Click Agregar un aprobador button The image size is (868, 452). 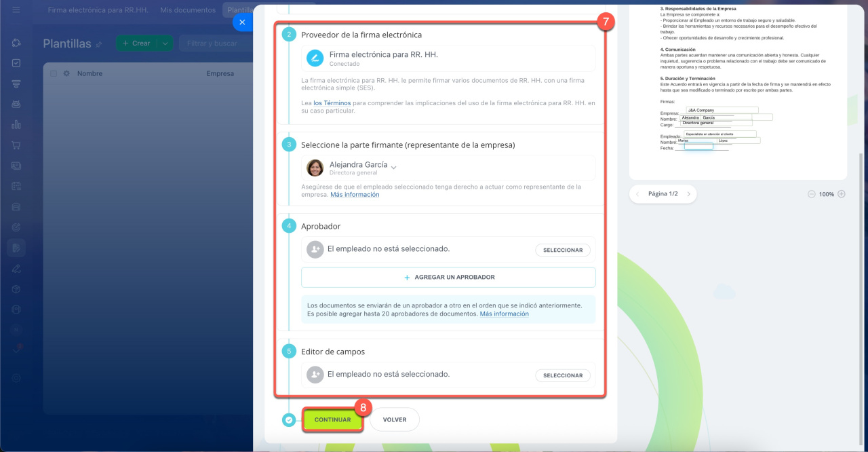448,278
